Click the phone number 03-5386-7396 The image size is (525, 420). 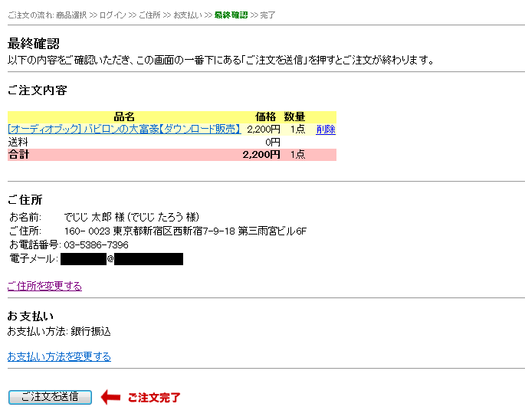(96, 245)
